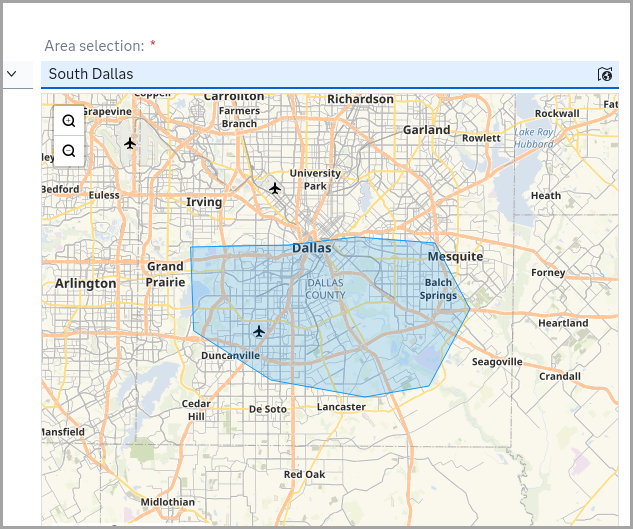
Task: Open map picker icon in area field
Action: (x=605, y=74)
